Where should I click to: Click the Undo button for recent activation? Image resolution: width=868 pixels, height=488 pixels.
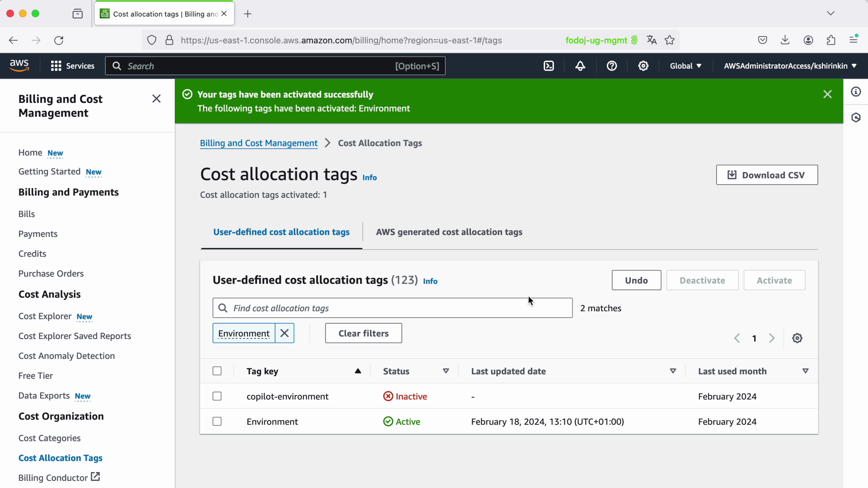(636, 280)
